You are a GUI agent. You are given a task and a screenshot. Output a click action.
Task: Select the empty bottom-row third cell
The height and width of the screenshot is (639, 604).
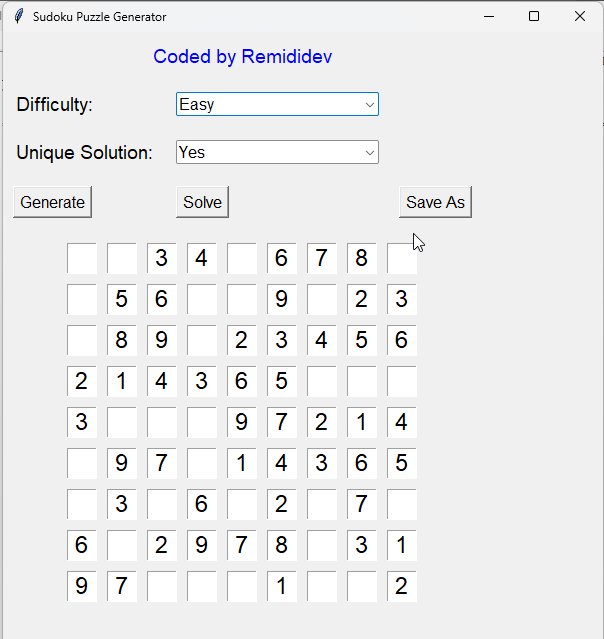click(x=162, y=586)
